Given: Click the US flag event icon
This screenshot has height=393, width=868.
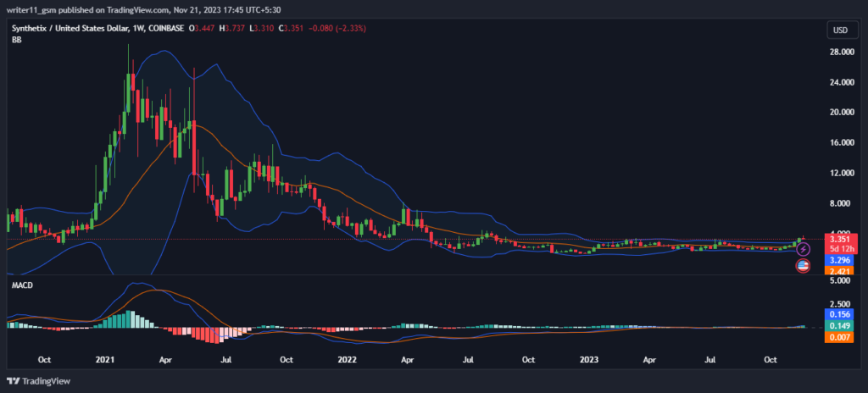Looking at the screenshot, I should tap(803, 266).
